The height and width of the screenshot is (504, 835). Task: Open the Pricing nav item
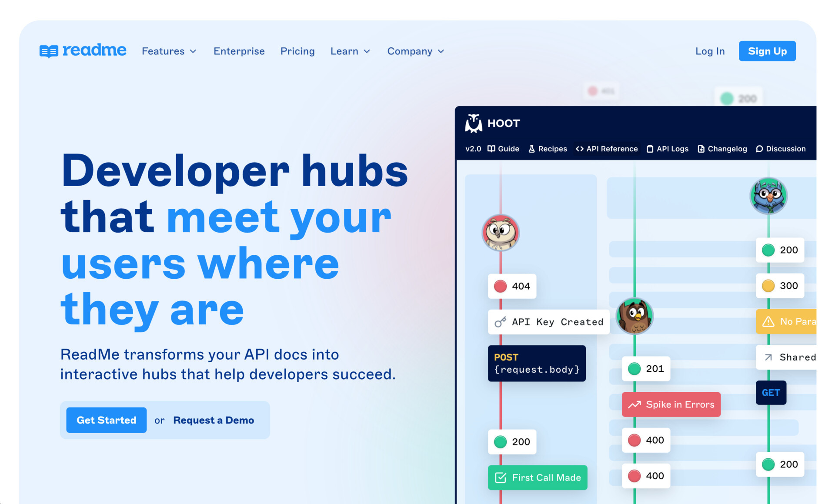[297, 51]
